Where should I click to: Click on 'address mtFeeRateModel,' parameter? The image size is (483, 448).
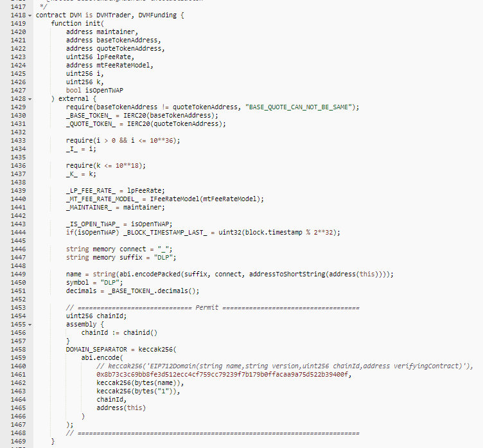point(110,65)
